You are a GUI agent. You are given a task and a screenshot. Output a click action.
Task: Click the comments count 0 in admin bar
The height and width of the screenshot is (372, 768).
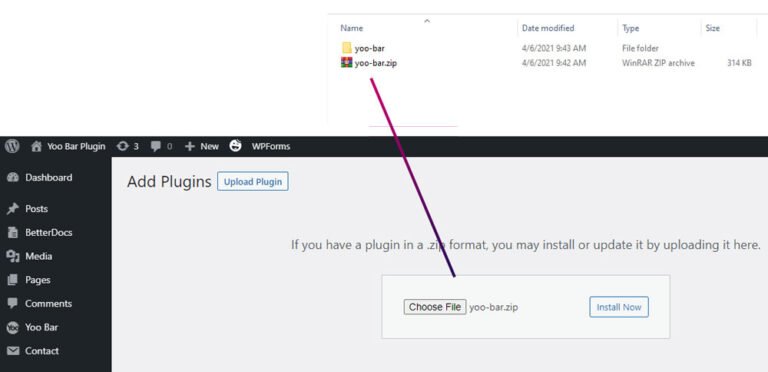pos(169,146)
